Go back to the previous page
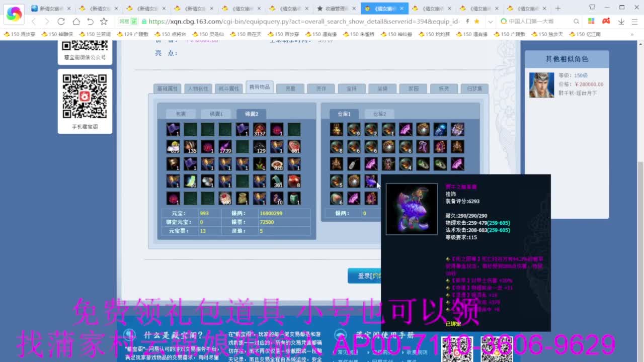The image size is (644, 362). tap(34, 21)
